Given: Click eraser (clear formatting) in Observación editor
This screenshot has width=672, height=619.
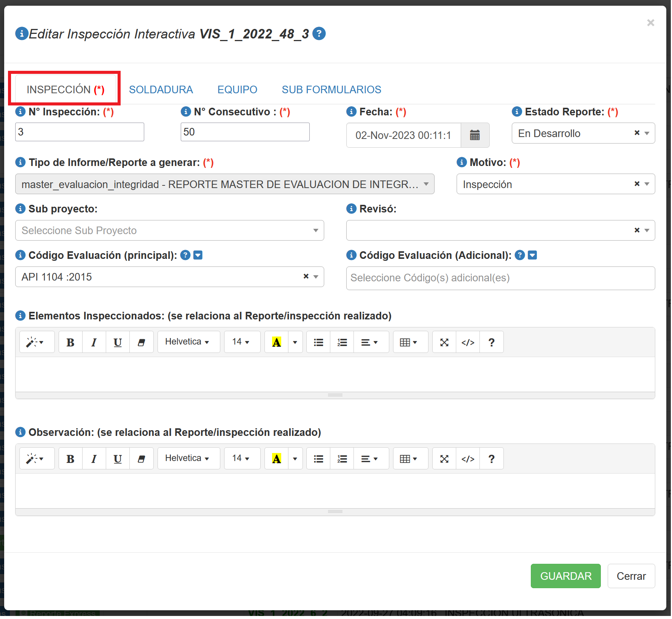Looking at the screenshot, I should 141,459.
